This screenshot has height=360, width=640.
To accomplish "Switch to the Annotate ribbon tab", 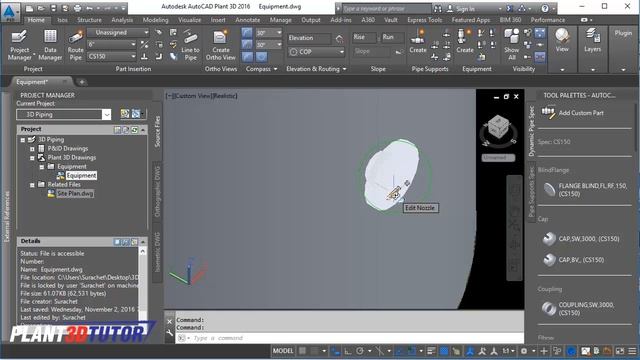I will click(247, 20).
